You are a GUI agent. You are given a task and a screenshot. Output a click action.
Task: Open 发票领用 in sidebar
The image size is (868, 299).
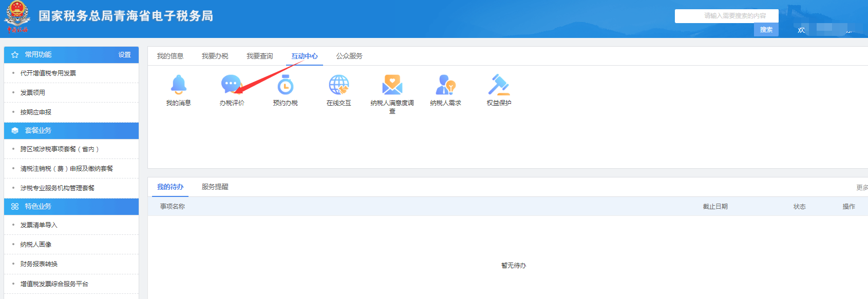pyautogui.click(x=33, y=93)
